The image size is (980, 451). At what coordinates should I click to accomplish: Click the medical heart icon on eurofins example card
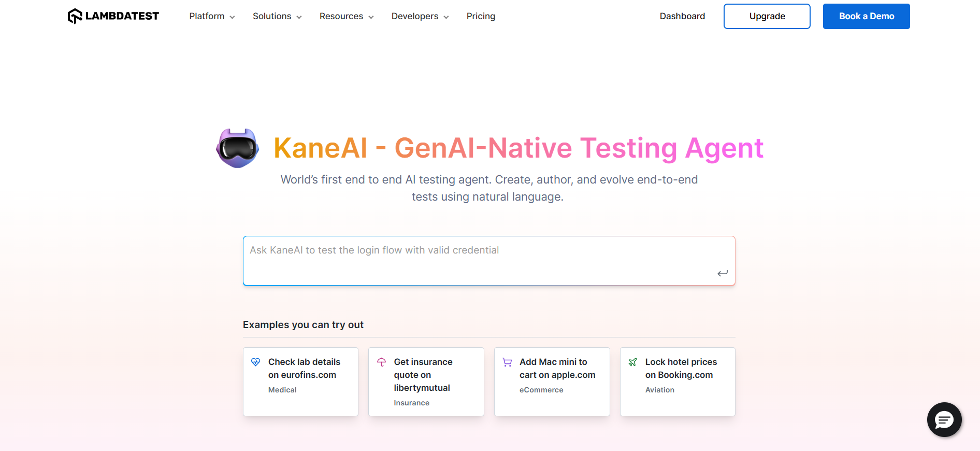(256, 361)
